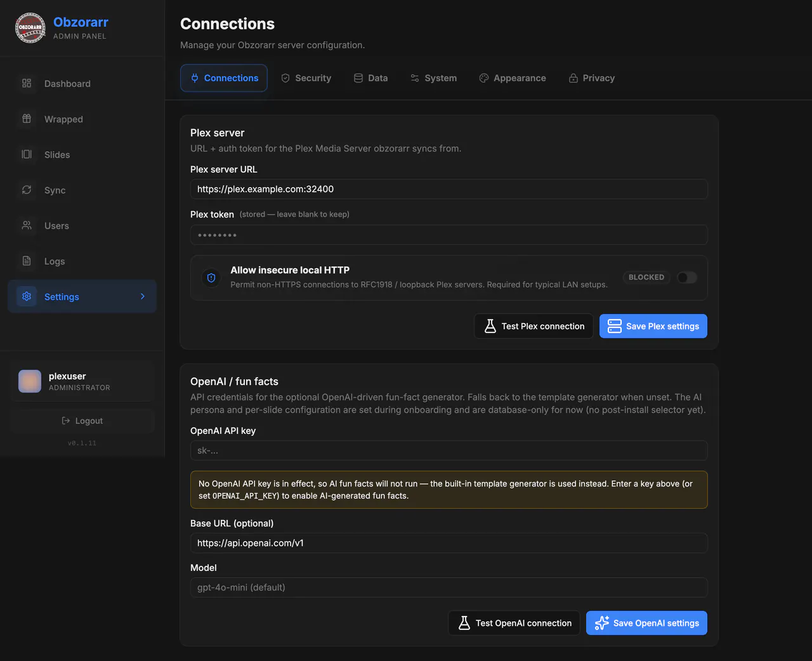Click the Obzorarr logo image

30,28
